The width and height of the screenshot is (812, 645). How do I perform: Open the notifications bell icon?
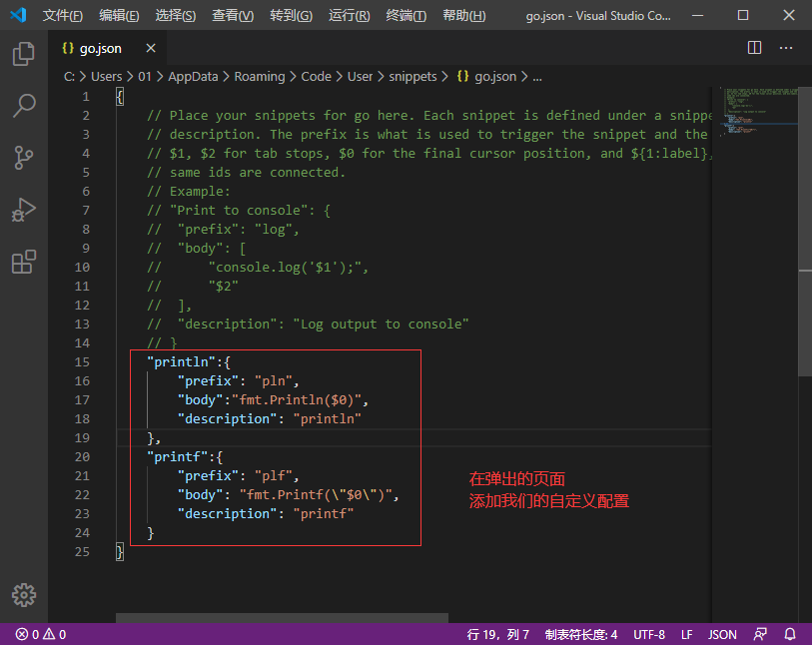(789, 634)
